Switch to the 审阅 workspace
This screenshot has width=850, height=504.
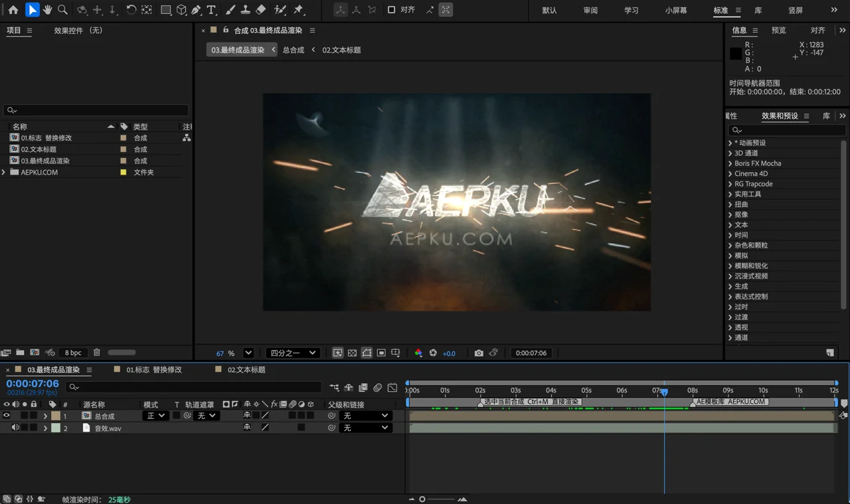pyautogui.click(x=590, y=11)
